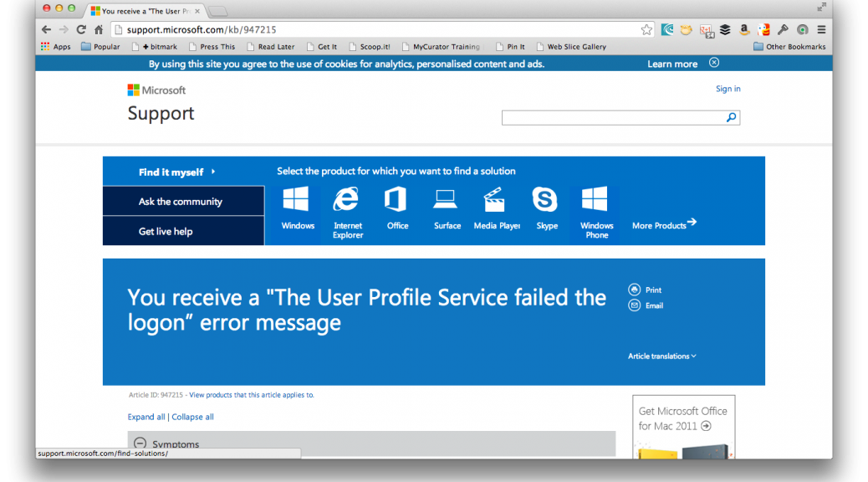
Task: Click View products that this article applies to
Action: (252, 395)
